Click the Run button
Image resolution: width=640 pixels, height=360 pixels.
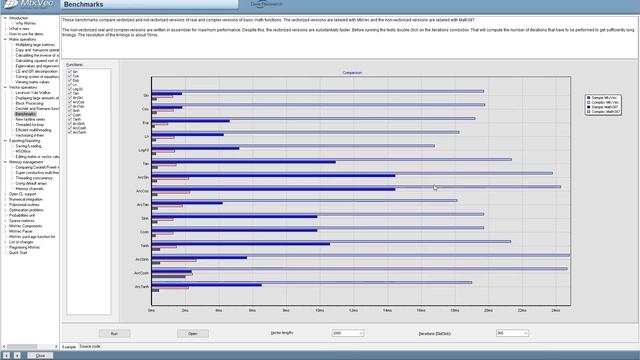tap(114, 333)
